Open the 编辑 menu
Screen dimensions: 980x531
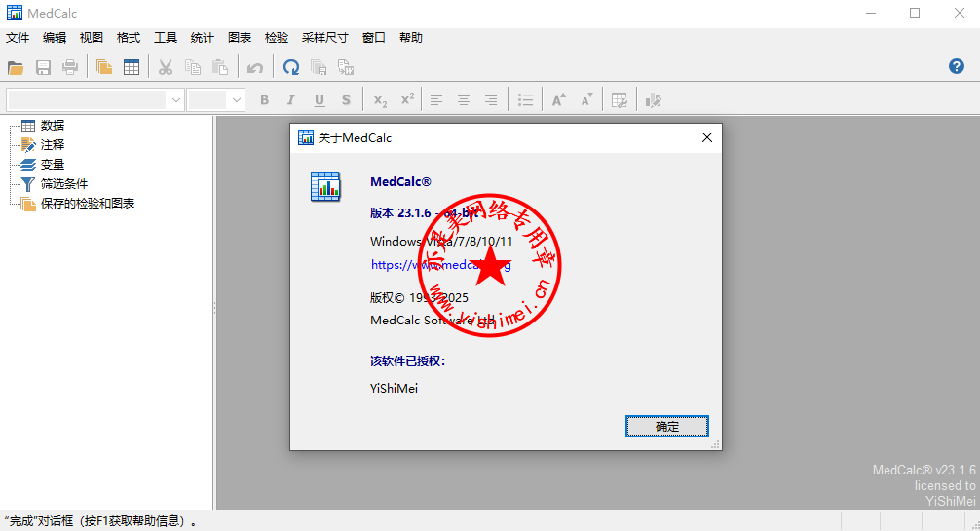coord(55,38)
